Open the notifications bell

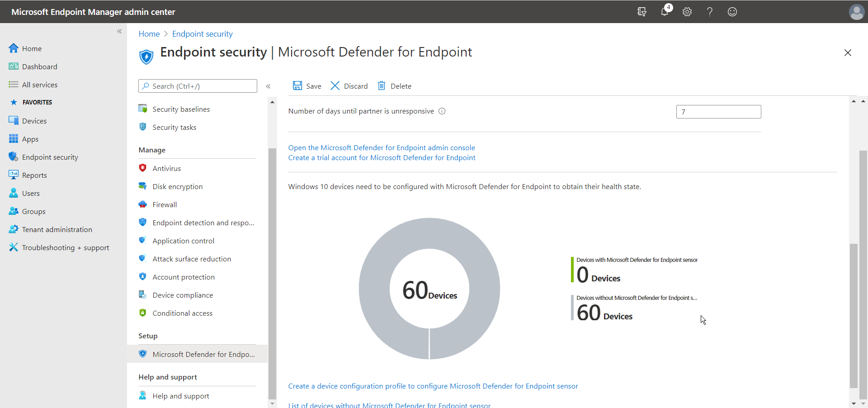click(x=665, y=12)
